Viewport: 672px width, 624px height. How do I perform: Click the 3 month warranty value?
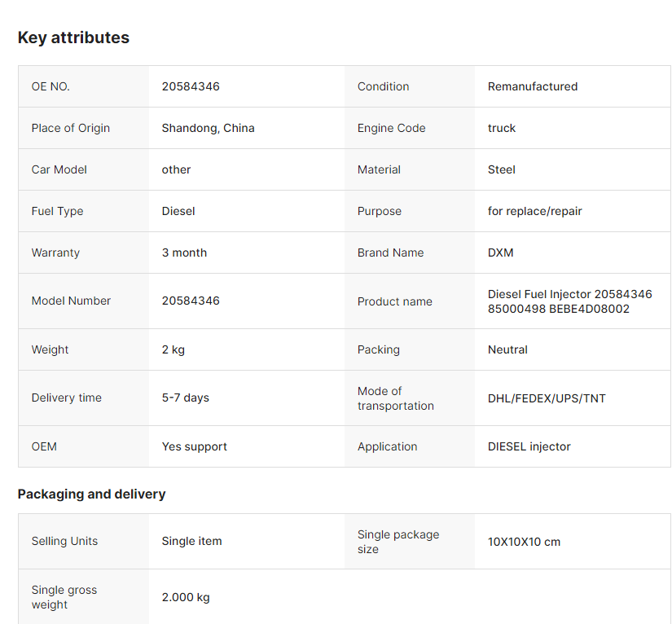coord(184,253)
